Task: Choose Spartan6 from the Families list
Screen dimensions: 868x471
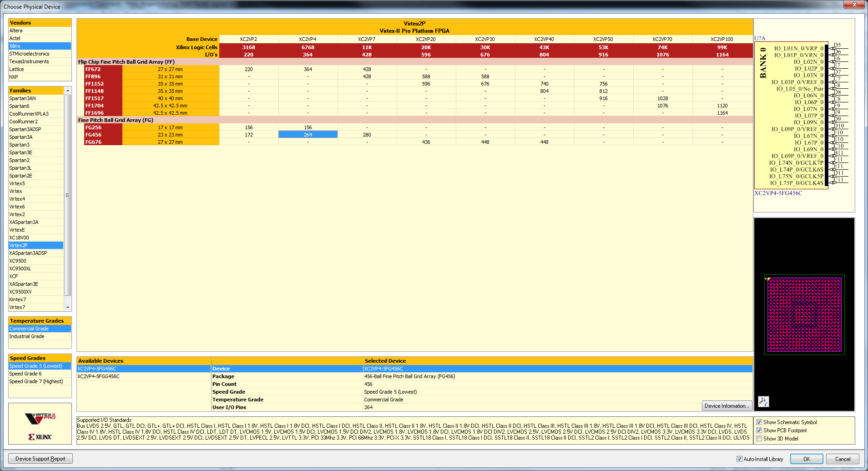Action: point(19,106)
